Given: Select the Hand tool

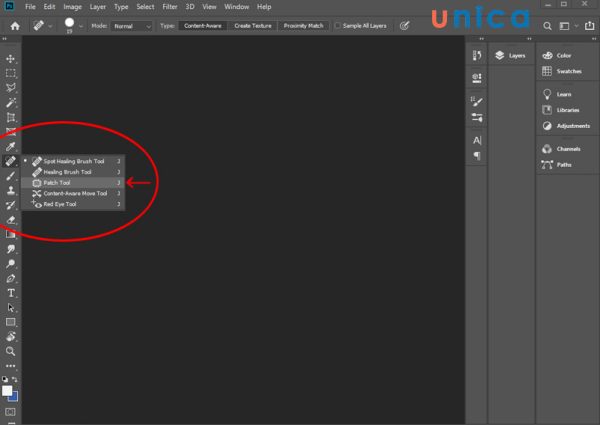Looking at the screenshot, I should point(10,337).
